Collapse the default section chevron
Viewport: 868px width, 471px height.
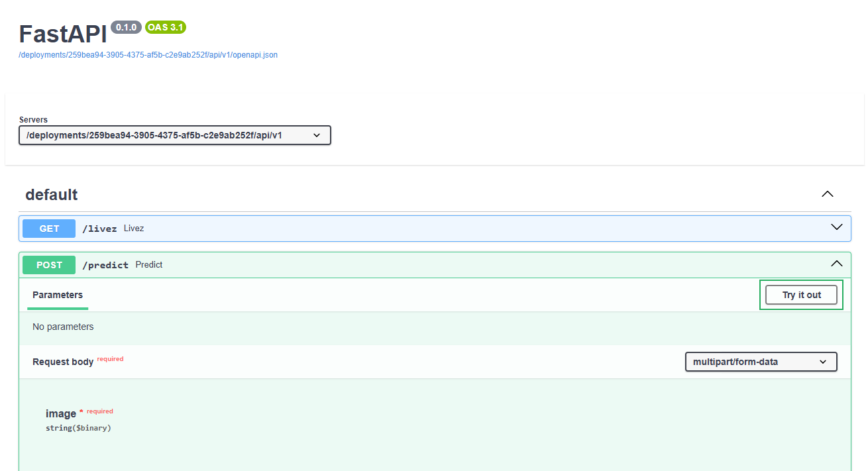click(827, 195)
